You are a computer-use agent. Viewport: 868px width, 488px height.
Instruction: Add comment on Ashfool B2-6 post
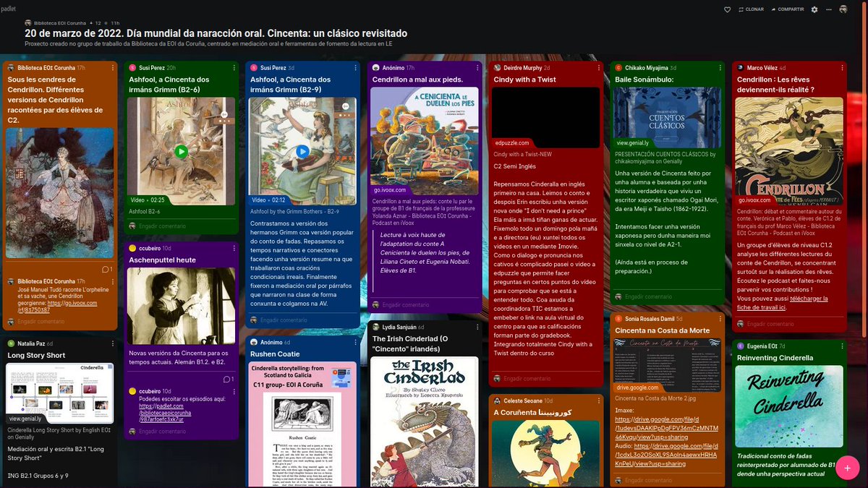(x=162, y=226)
